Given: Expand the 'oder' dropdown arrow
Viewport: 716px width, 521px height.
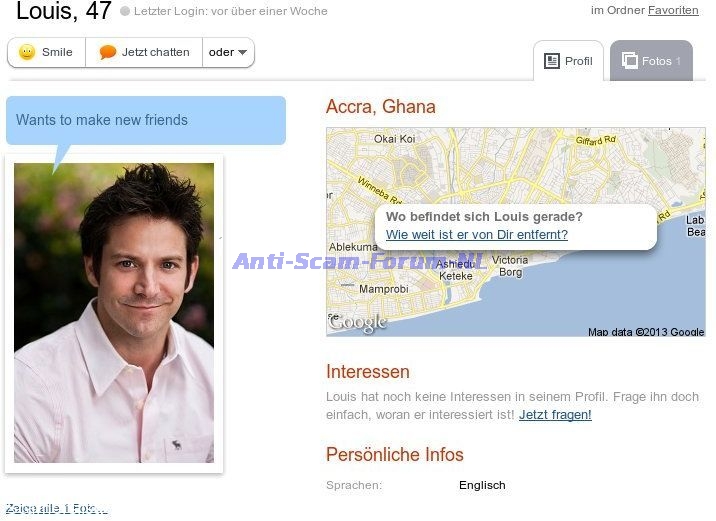Looking at the screenshot, I should coord(242,53).
